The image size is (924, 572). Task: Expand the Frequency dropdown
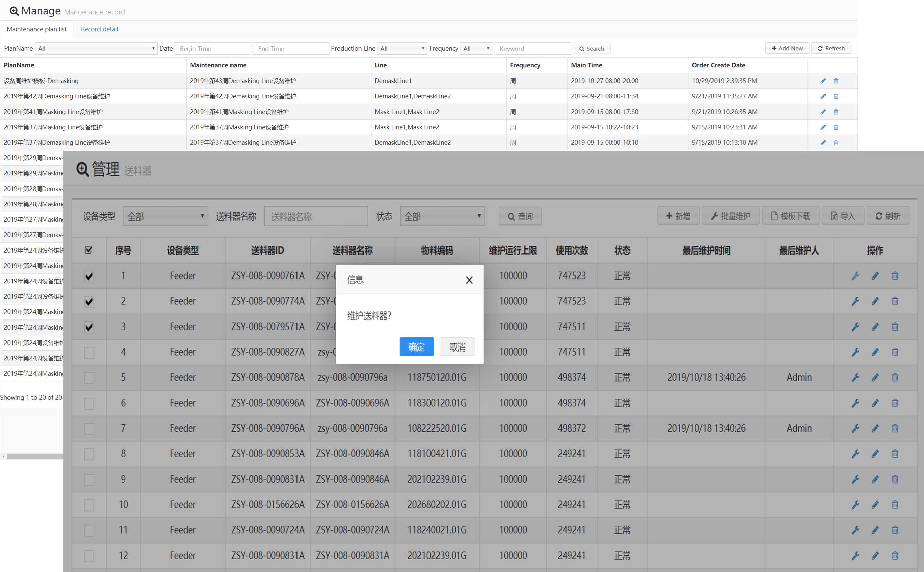point(476,49)
